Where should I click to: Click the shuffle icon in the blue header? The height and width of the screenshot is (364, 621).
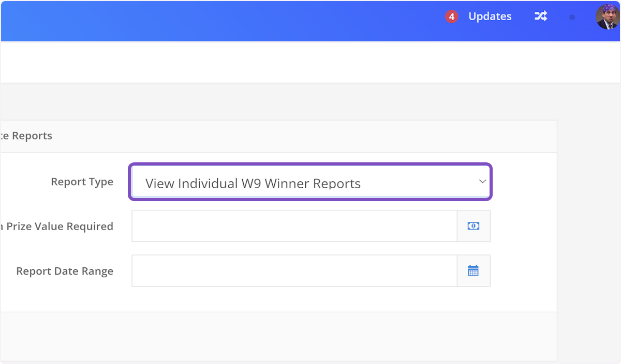click(x=540, y=16)
